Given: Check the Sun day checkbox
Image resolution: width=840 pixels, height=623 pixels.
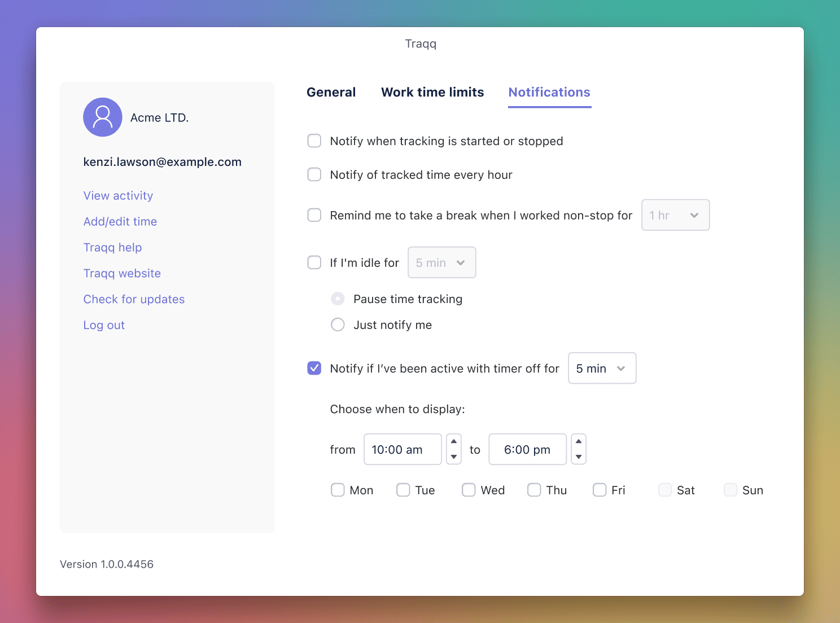Looking at the screenshot, I should click(730, 490).
